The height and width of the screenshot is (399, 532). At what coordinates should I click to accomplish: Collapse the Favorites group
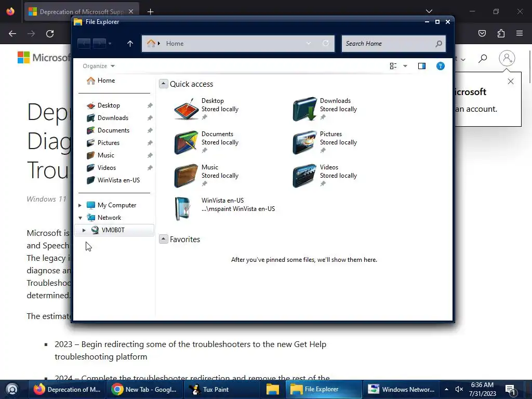163,239
